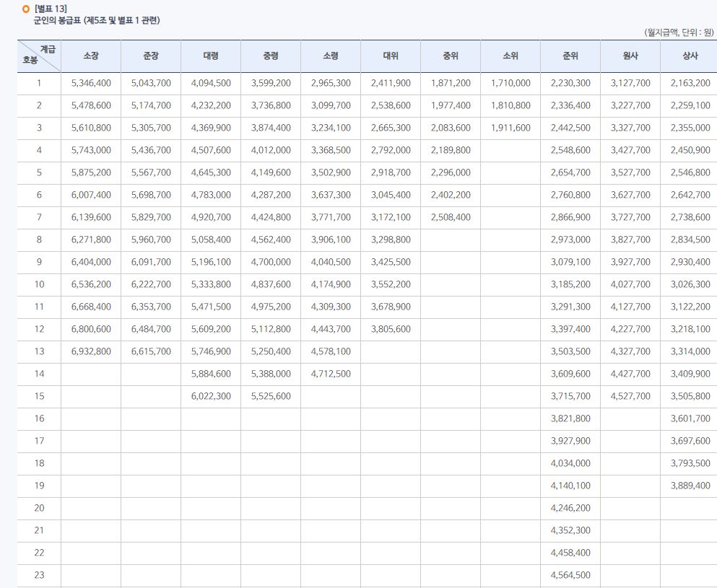This screenshot has height=588, width=717.
Task: Click cell value 4,352,300
Action: [x=570, y=531]
